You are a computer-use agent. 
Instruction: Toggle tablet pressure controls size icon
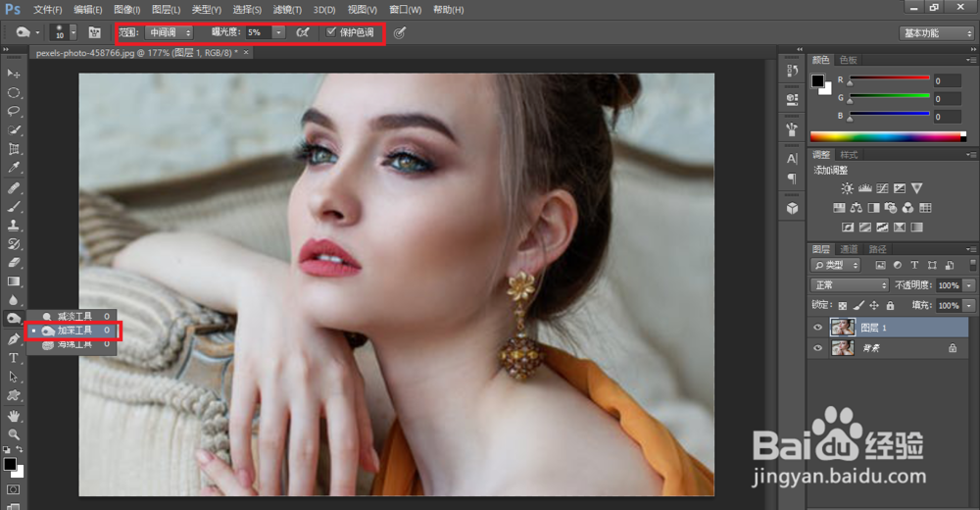click(400, 32)
